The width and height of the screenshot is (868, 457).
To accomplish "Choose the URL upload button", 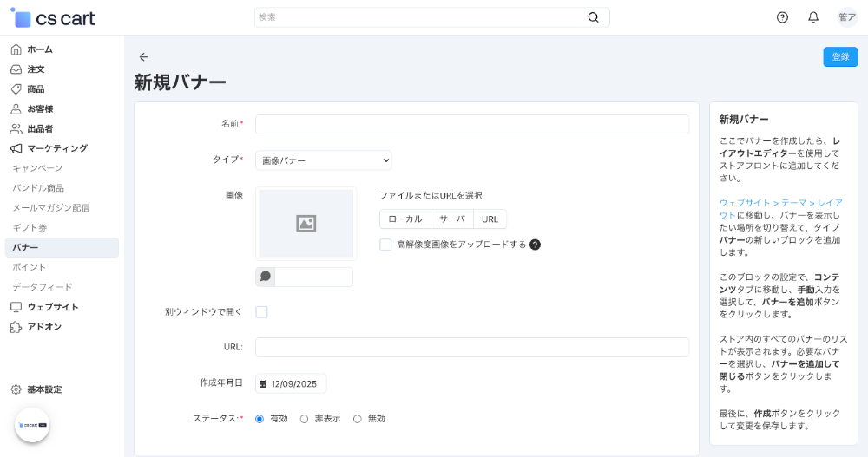I will tap(490, 219).
